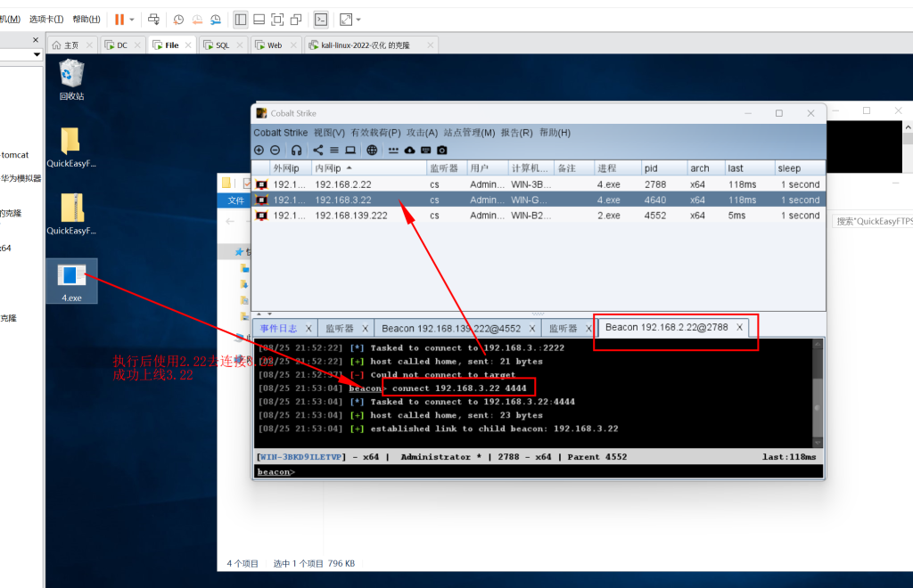Close the VMware library sidebar panel
The width and height of the screenshot is (913, 588).
[x=36, y=40]
